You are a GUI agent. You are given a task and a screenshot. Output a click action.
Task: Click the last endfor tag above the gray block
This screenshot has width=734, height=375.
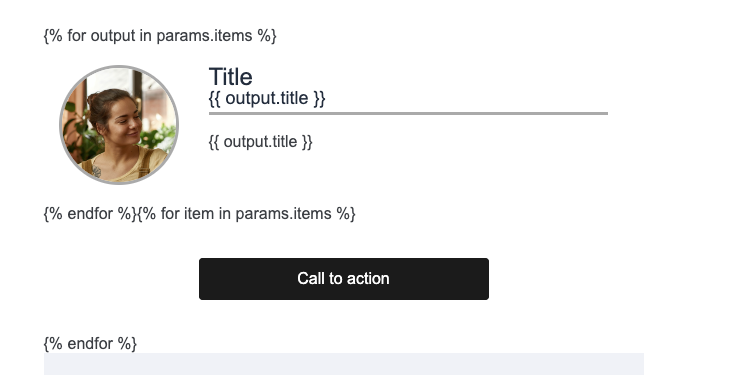click(x=90, y=344)
